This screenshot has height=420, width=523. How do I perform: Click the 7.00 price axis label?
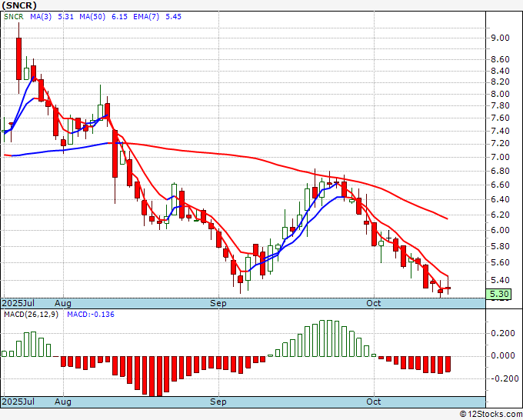(x=500, y=157)
